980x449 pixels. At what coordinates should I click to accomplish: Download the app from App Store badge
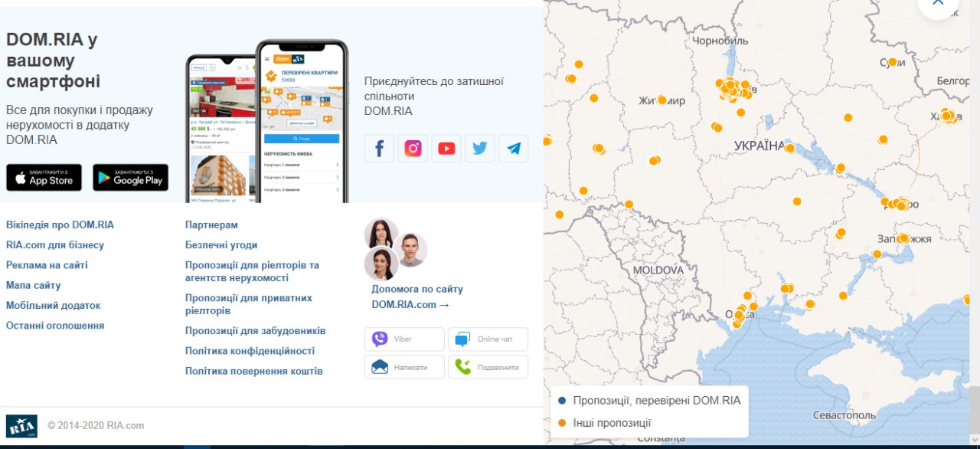click(44, 177)
